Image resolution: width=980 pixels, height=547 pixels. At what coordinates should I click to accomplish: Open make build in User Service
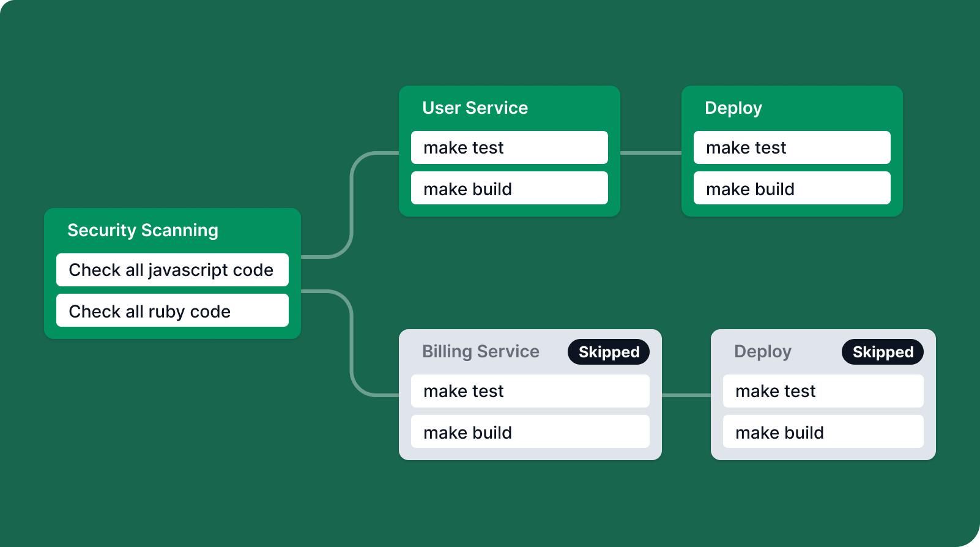(x=510, y=188)
